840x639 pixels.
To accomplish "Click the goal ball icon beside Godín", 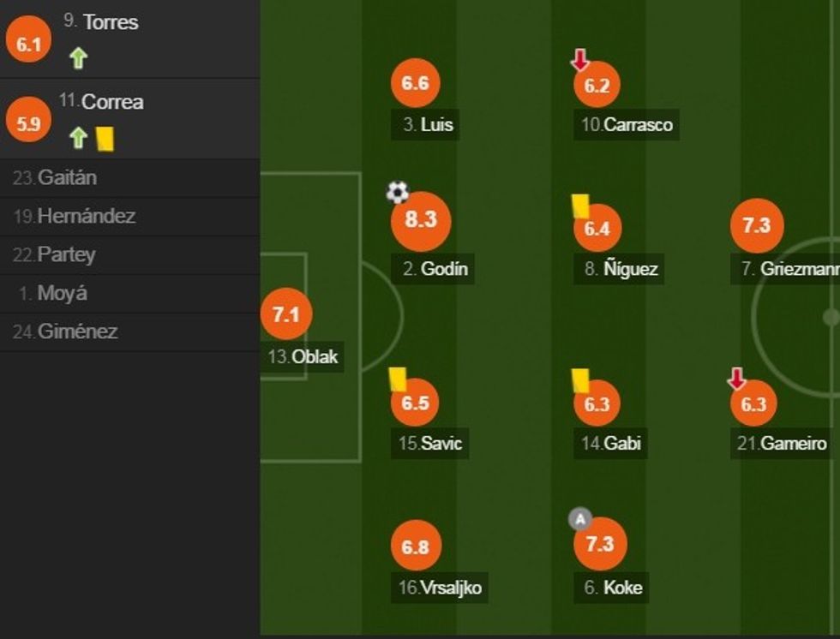I will (398, 193).
